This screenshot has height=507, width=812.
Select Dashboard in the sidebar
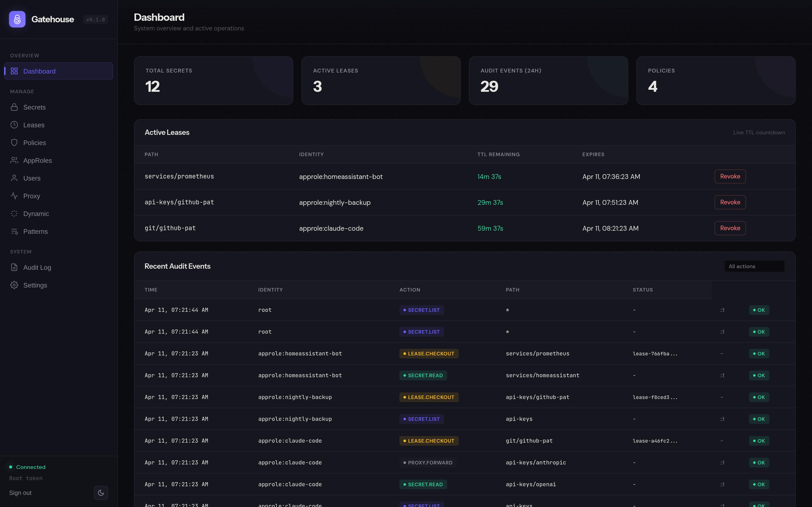[39, 71]
